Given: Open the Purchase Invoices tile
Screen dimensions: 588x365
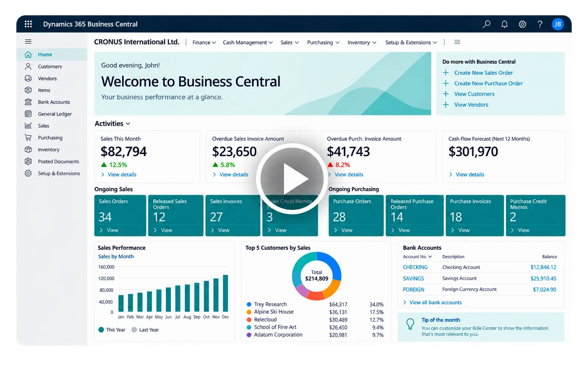Looking at the screenshot, I should point(475,215).
